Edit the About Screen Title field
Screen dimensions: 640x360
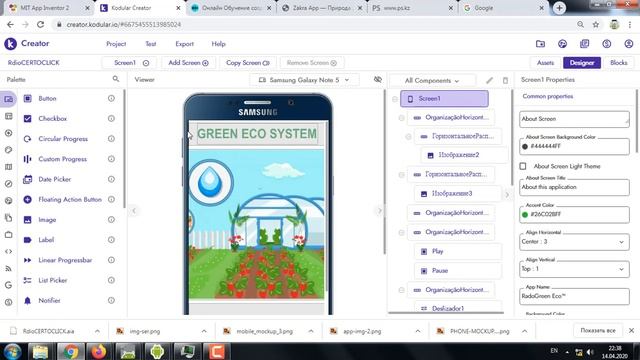[x=574, y=187]
